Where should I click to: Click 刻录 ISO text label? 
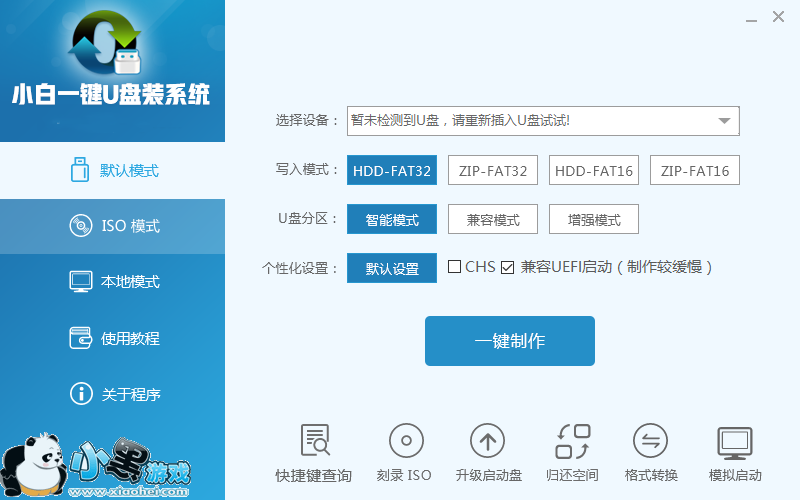coord(404,476)
